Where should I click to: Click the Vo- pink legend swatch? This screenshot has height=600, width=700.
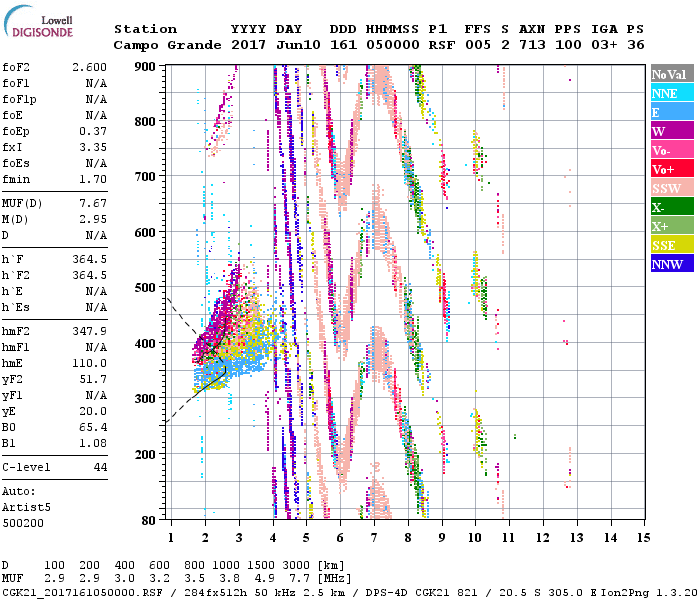[671, 150]
